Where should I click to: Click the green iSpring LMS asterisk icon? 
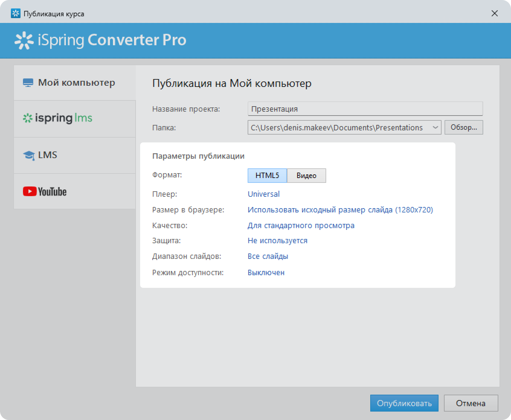click(27, 118)
